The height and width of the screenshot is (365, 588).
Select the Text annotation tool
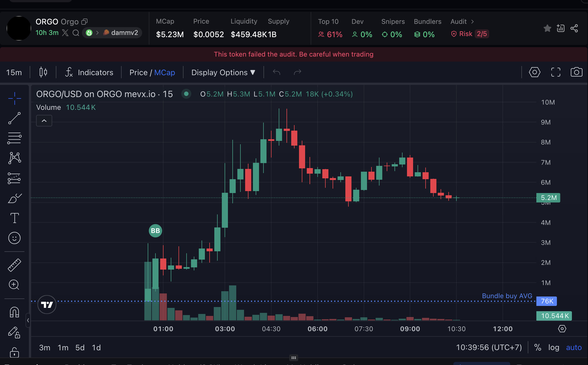click(x=14, y=218)
